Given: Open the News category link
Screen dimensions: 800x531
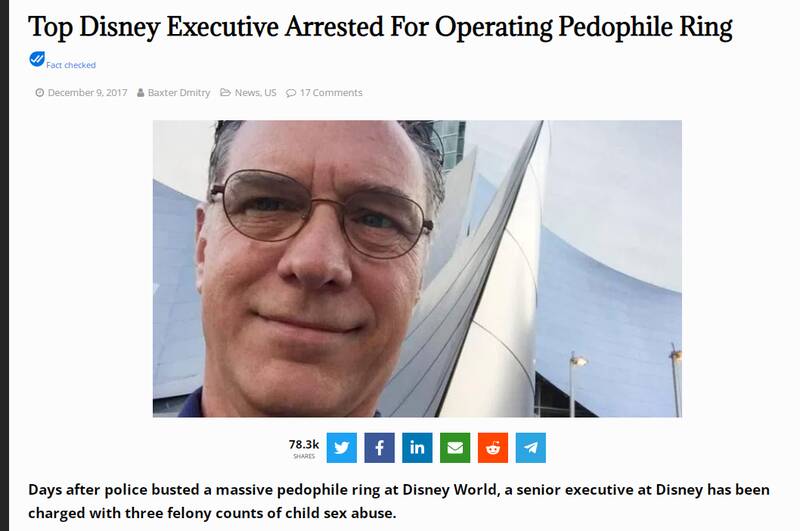Looking at the screenshot, I should point(247,92).
